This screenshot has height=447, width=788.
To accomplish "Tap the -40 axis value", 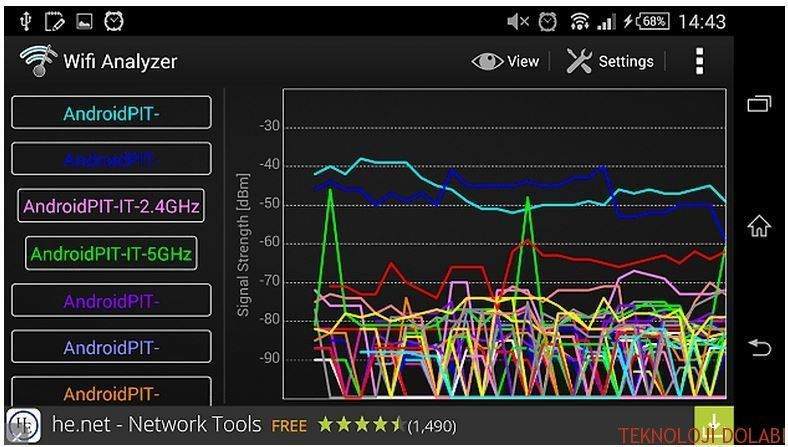I will (269, 165).
